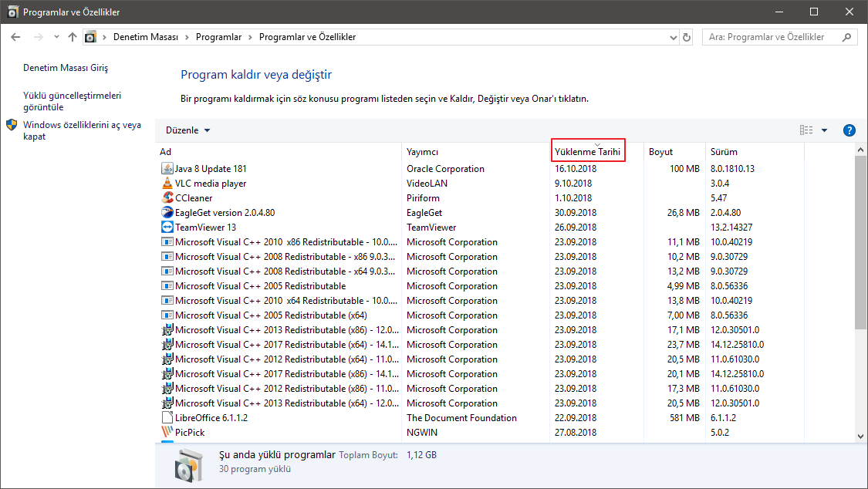
Task: Click the installed programs summary icon
Action: pos(188,464)
